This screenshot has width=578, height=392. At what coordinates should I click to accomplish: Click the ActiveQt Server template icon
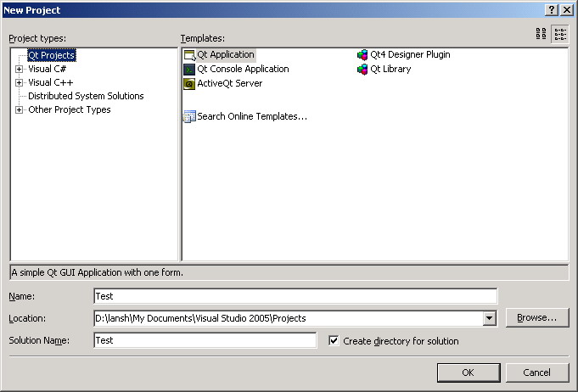[189, 84]
